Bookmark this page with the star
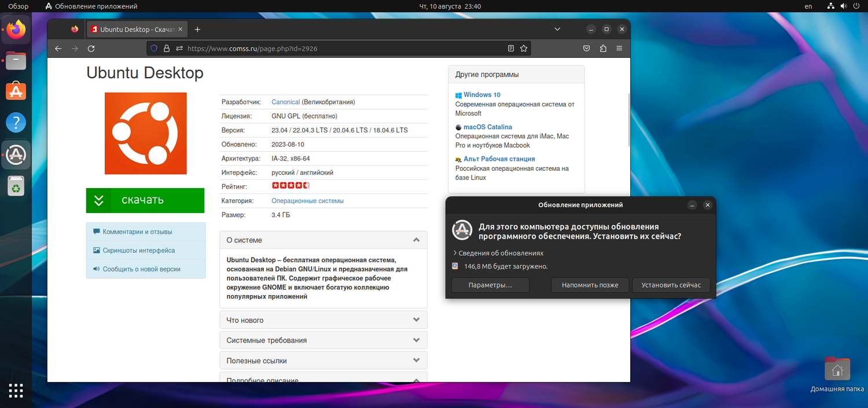868x408 pixels. 524,49
